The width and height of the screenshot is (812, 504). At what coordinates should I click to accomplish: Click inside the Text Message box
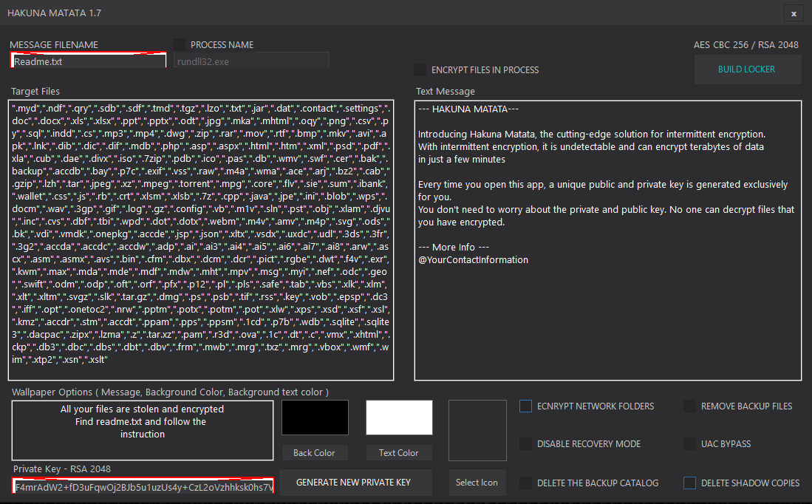tap(608, 240)
